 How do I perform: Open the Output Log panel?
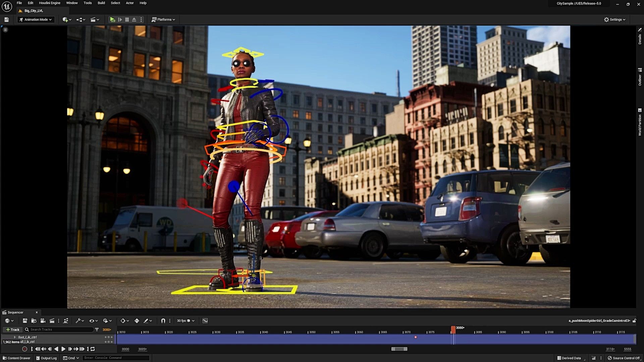[47, 358]
